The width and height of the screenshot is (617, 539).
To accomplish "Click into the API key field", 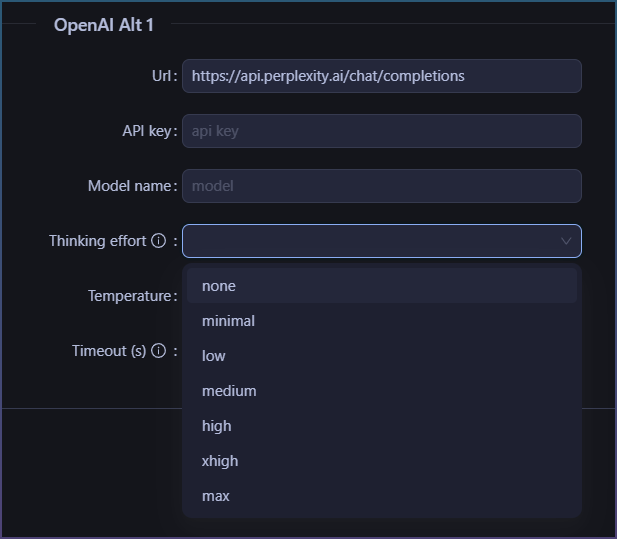I will click(x=382, y=131).
